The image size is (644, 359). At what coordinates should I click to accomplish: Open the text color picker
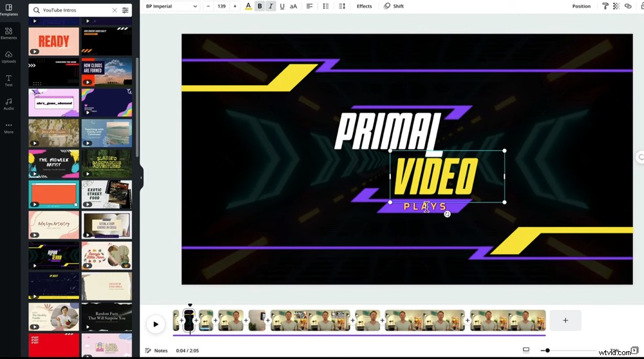coord(248,6)
